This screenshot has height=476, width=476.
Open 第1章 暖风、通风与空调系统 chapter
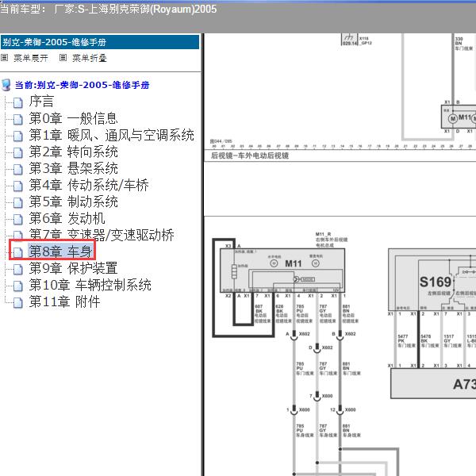coord(112,135)
